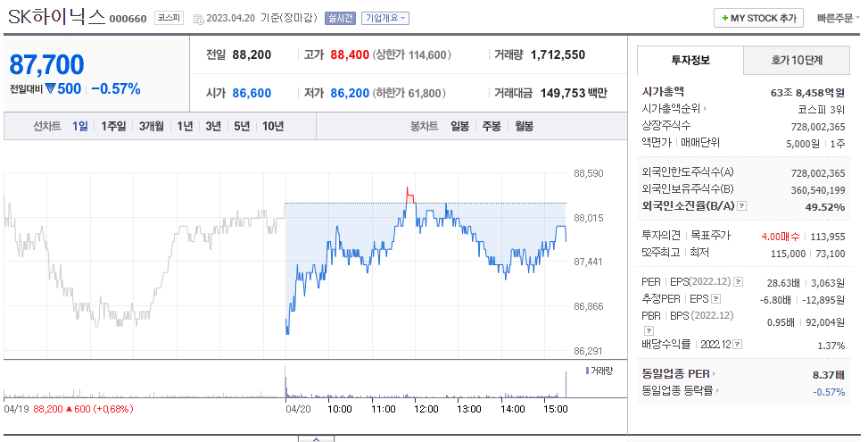Image resolution: width=868 pixels, height=442 pixels.
Task: Click the 거래대금 value 149,753 백만
Action: click(574, 93)
